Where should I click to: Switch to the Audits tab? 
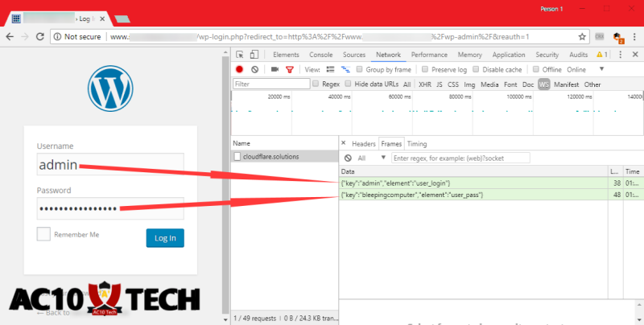[x=578, y=55]
